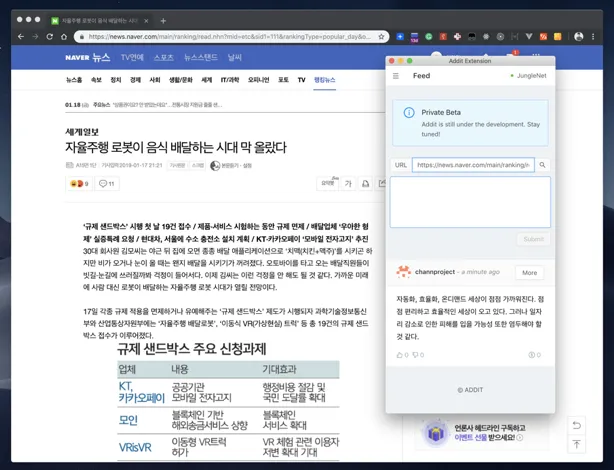Screen dimensions: 614x470
Task: Click the 모인 table entry
Action: coord(128,420)
